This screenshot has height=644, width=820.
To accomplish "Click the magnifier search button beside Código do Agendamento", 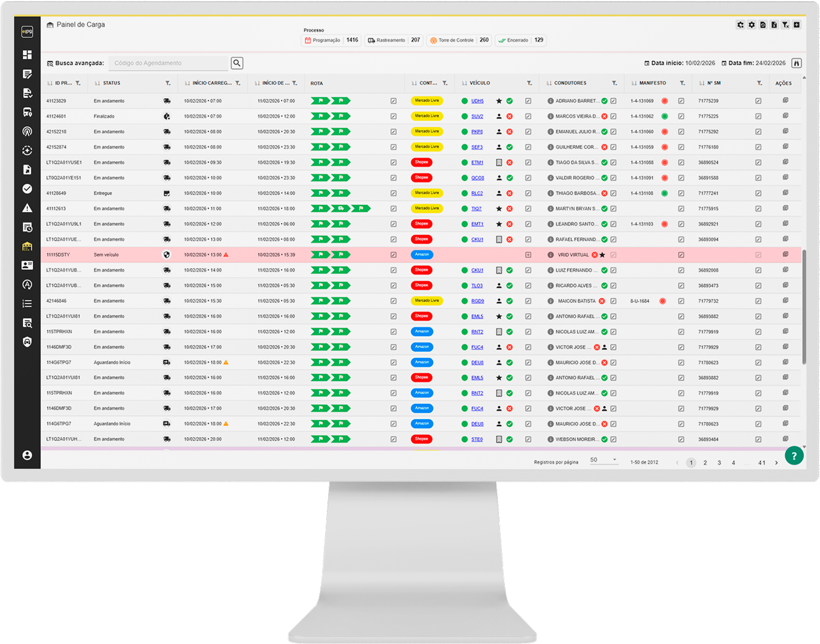I will (x=237, y=63).
